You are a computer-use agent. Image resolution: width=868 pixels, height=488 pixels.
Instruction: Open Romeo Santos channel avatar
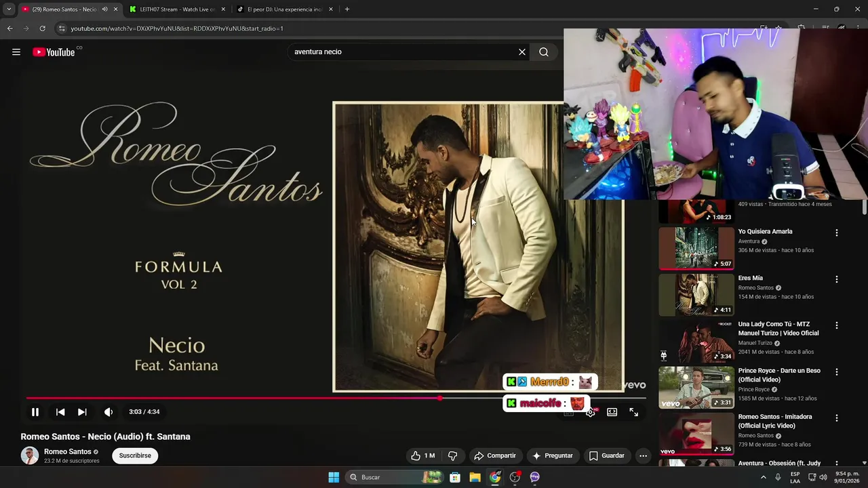(30, 455)
